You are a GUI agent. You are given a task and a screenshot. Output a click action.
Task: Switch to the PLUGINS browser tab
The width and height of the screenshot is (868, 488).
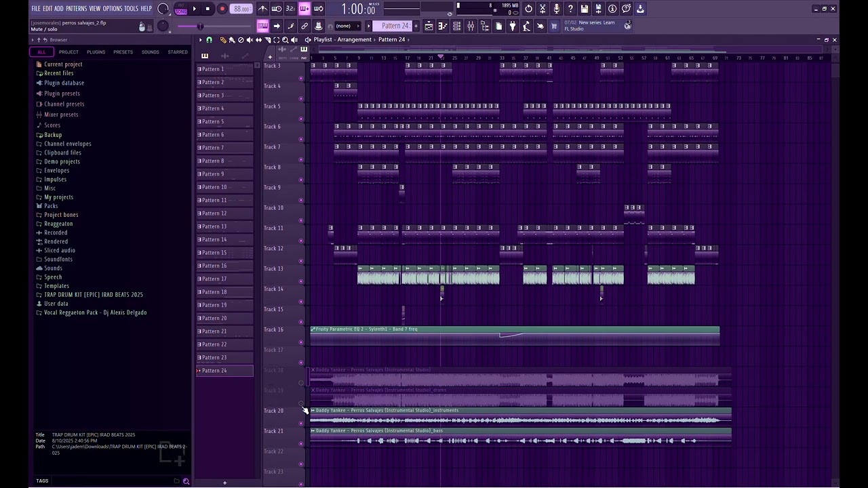[96, 52]
